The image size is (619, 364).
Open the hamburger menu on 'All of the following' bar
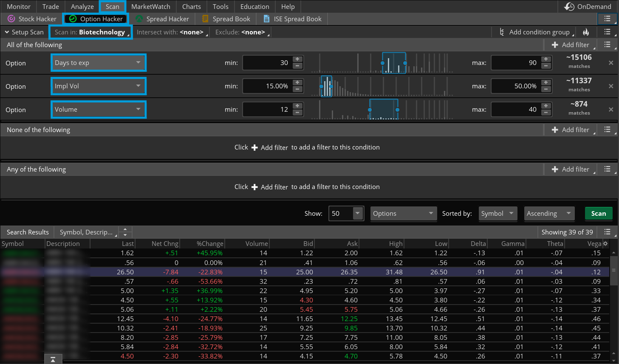coord(608,45)
